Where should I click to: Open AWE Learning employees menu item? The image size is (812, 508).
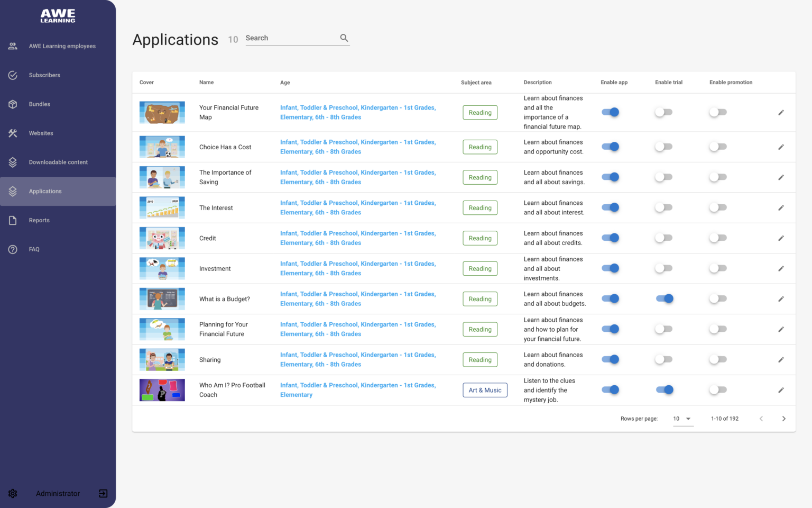point(62,46)
